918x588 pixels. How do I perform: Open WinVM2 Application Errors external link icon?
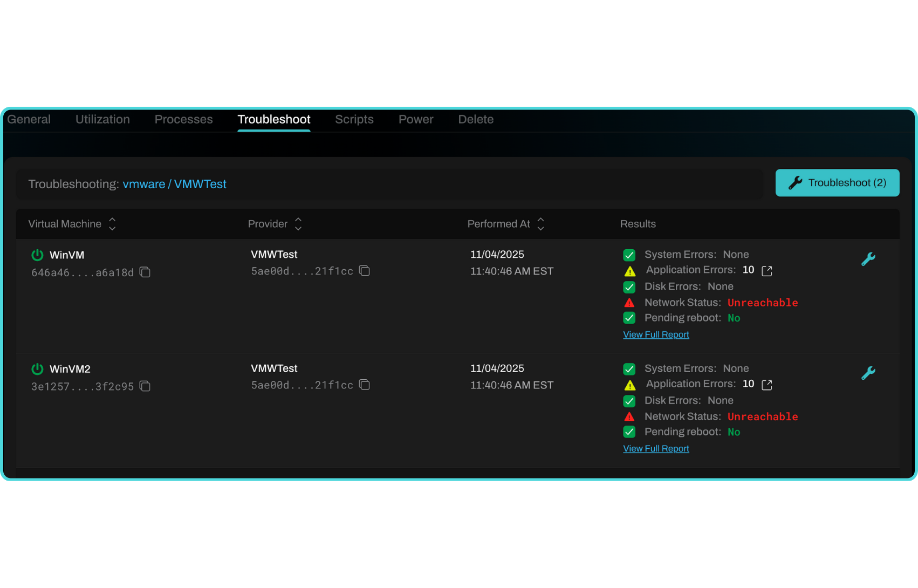pyautogui.click(x=766, y=385)
